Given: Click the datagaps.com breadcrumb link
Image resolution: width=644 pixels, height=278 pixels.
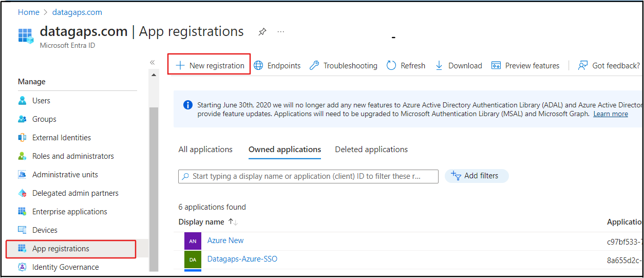Looking at the screenshot, I should 77,12.
